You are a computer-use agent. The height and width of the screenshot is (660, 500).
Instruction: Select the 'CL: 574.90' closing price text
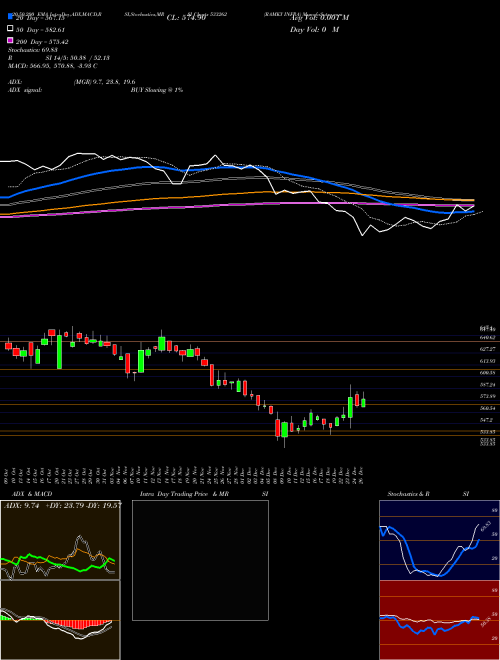(186, 18)
